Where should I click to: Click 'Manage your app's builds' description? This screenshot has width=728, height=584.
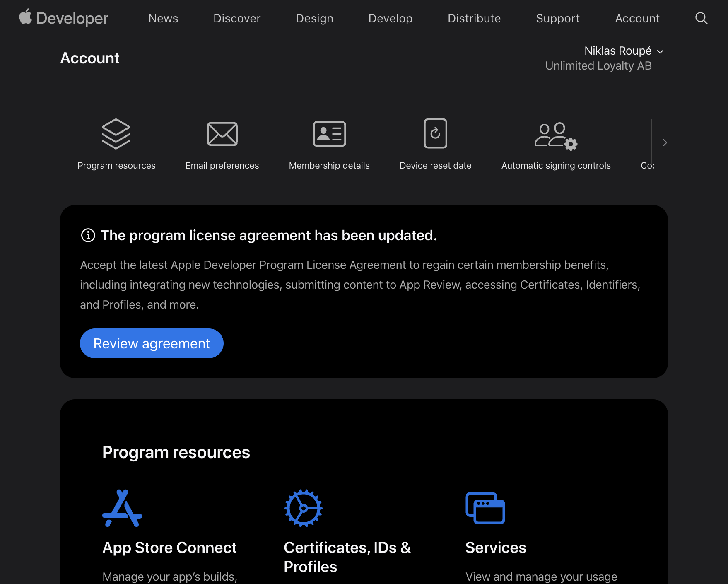coord(170,577)
